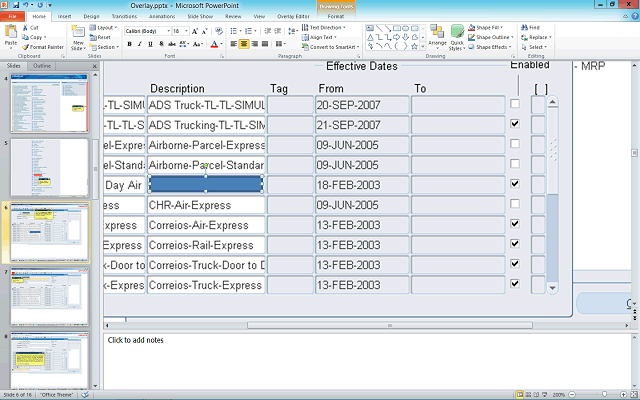Open the Layout dropdown in Slides group

coord(104,28)
